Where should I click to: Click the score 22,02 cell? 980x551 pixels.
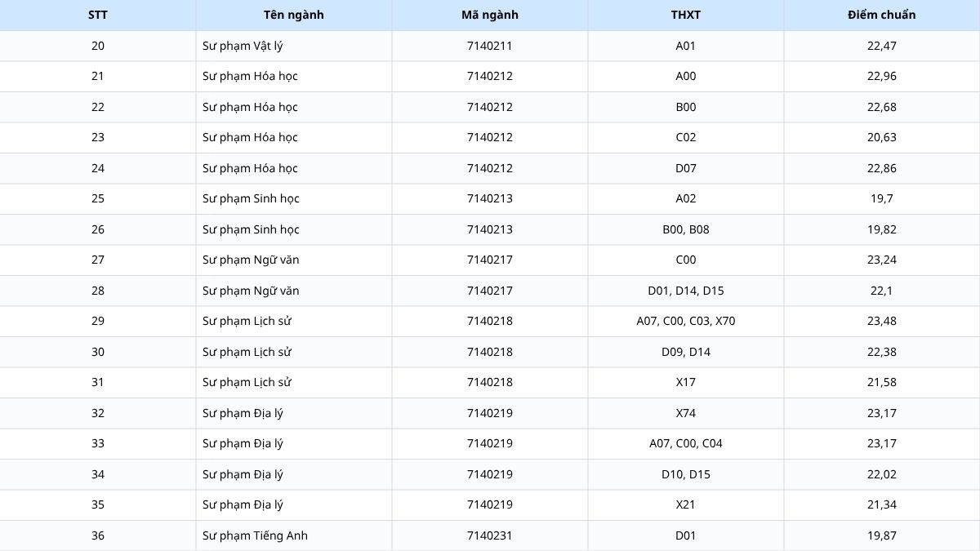click(x=882, y=474)
